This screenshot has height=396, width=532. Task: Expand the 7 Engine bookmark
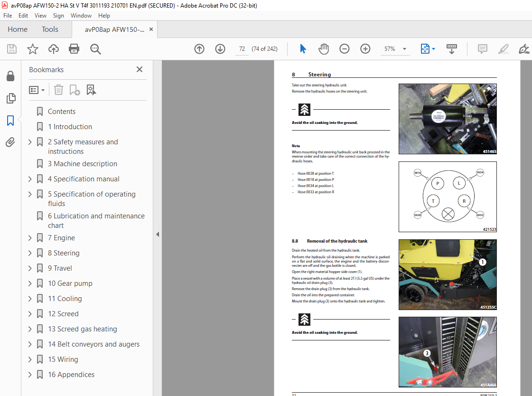pyautogui.click(x=30, y=238)
